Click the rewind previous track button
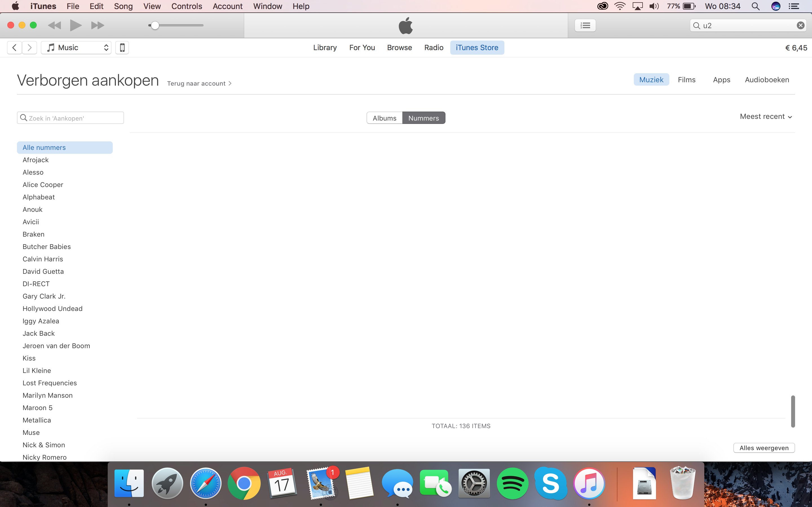812x507 pixels. [x=55, y=25]
